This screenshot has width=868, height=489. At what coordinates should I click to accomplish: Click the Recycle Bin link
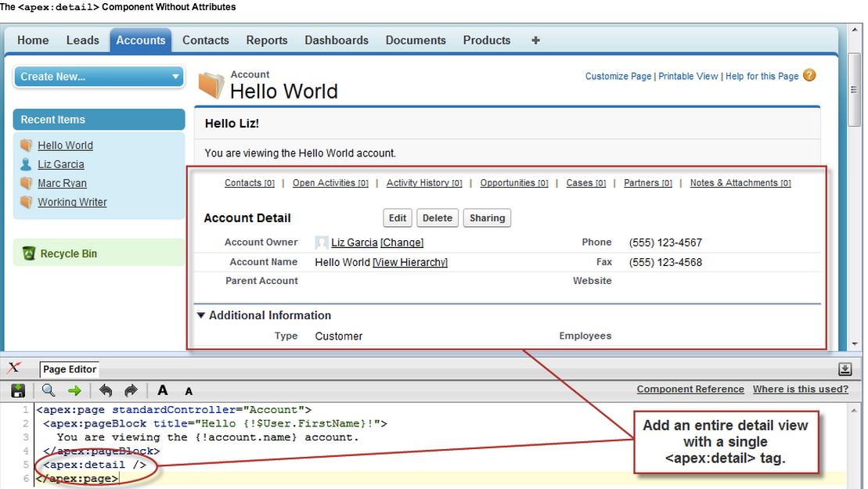[69, 253]
